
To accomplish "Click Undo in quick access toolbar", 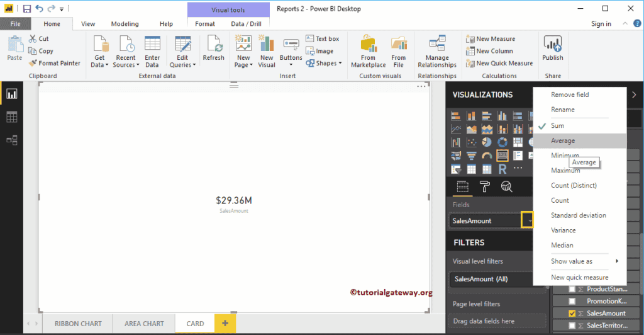I will 39,9.
